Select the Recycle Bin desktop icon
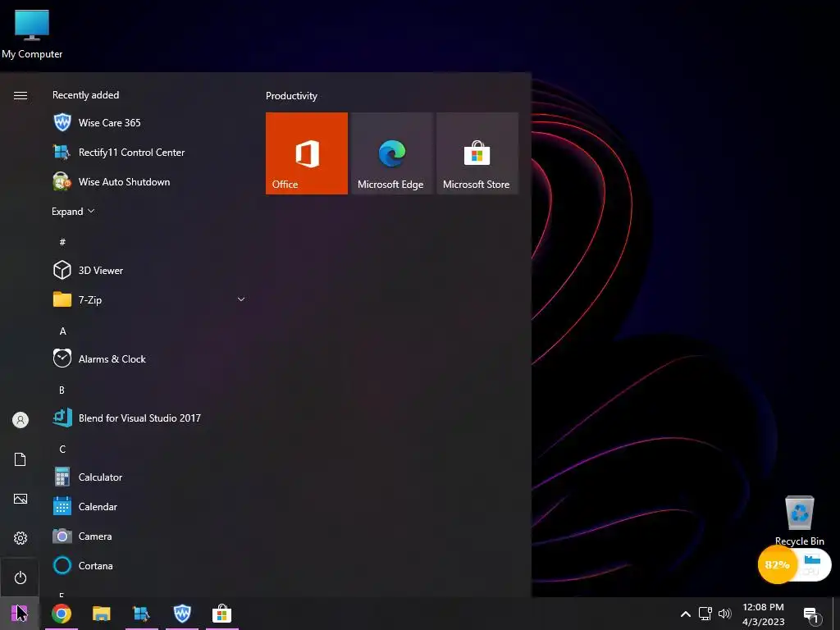This screenshot has width=840, height=630. coord(799,521)
